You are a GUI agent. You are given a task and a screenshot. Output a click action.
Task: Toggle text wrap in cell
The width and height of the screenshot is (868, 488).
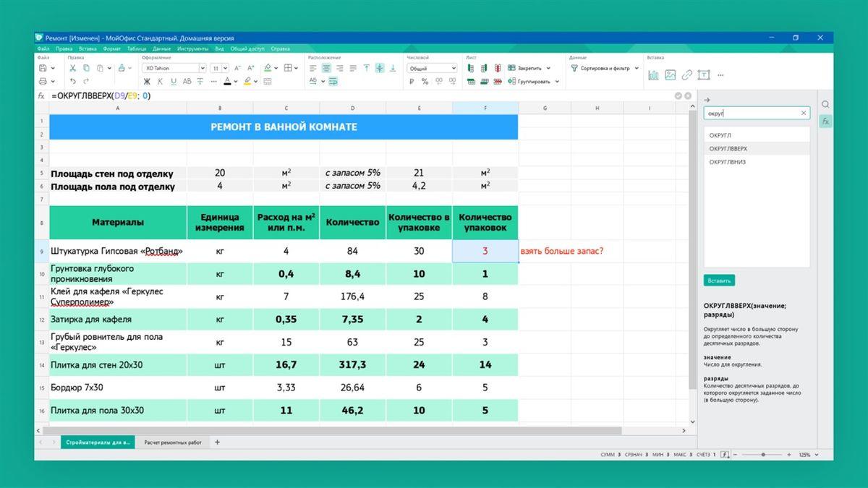332,82
